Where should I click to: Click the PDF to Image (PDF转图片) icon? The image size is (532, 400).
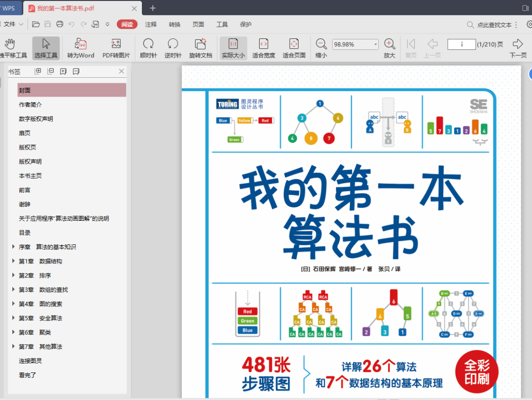116,44
